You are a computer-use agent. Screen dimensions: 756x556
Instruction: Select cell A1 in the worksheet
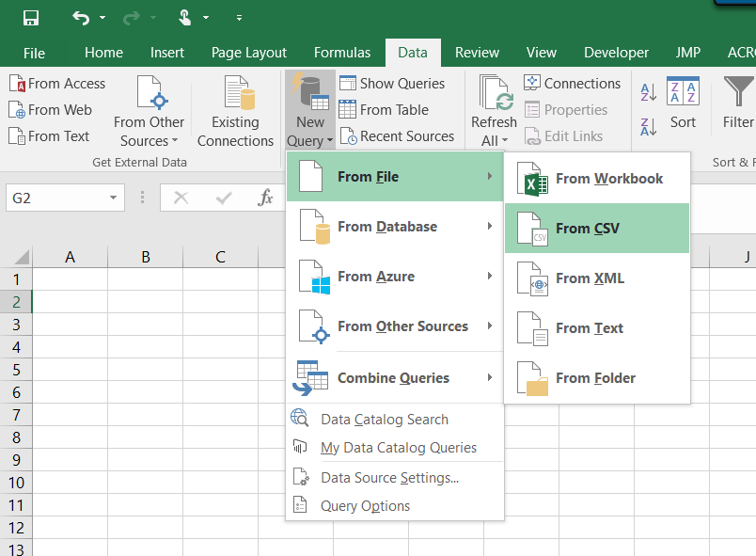point(70,279)
